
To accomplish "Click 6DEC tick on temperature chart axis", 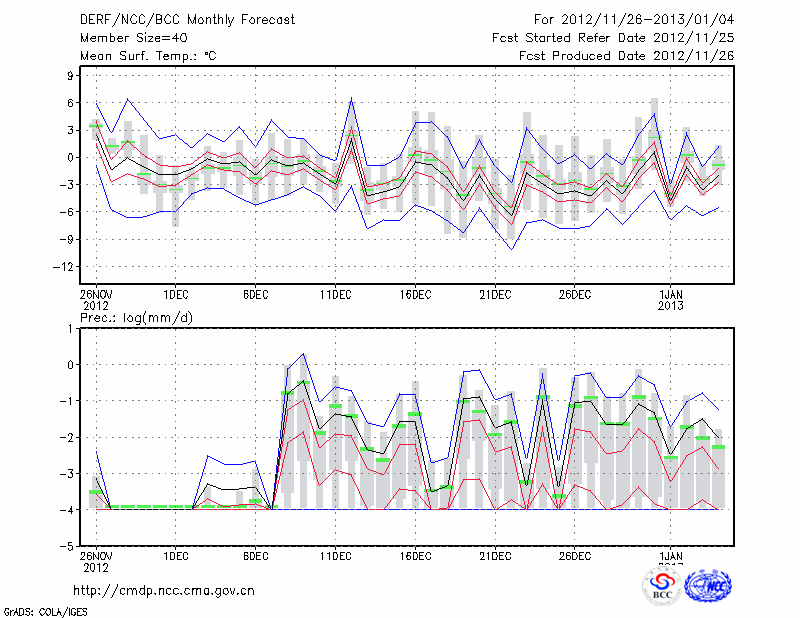I will (255, 294).
